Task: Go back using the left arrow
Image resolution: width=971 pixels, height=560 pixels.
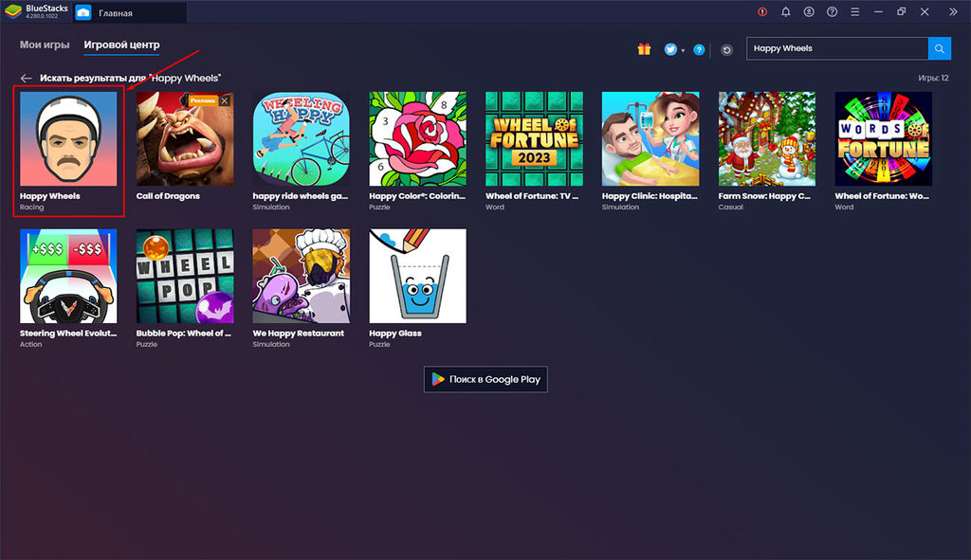Action: point(26,78)
